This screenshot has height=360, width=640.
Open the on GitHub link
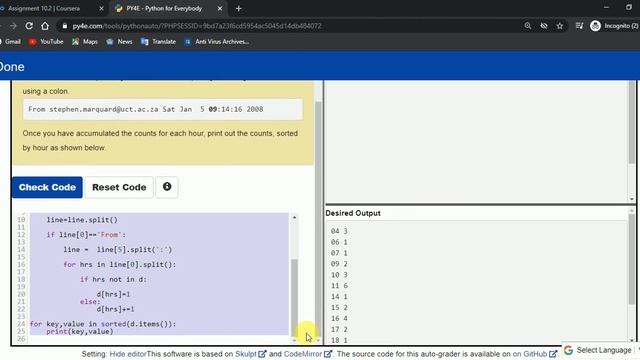point(535,354)
